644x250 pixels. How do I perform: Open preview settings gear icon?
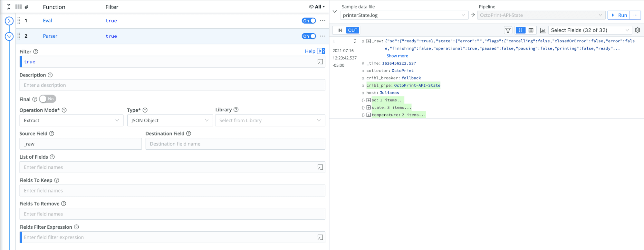[x=637, y=30]
